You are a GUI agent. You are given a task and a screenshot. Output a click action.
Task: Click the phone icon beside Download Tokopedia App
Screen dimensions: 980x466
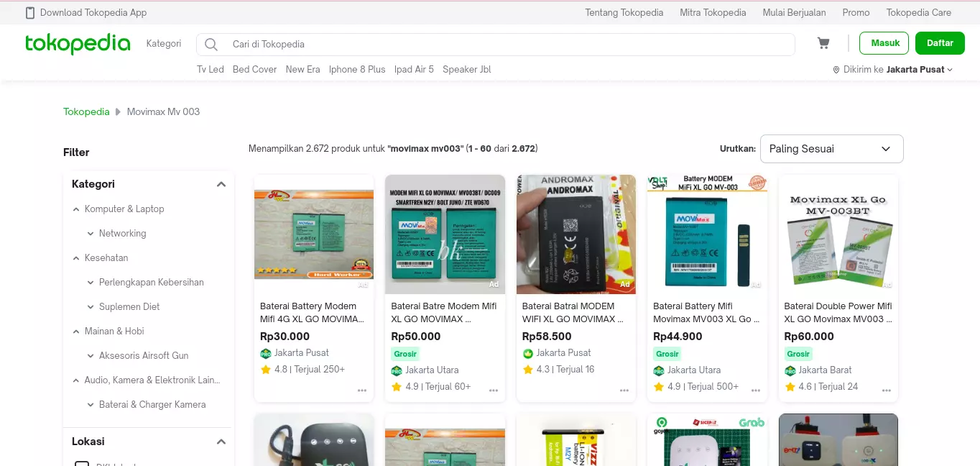click(x=30, y=12)
